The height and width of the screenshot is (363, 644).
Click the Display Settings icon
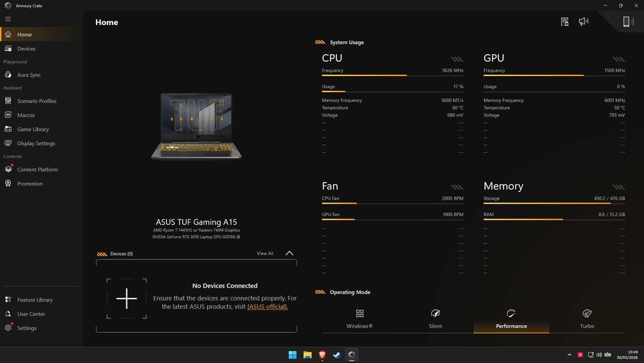point(8,143)
